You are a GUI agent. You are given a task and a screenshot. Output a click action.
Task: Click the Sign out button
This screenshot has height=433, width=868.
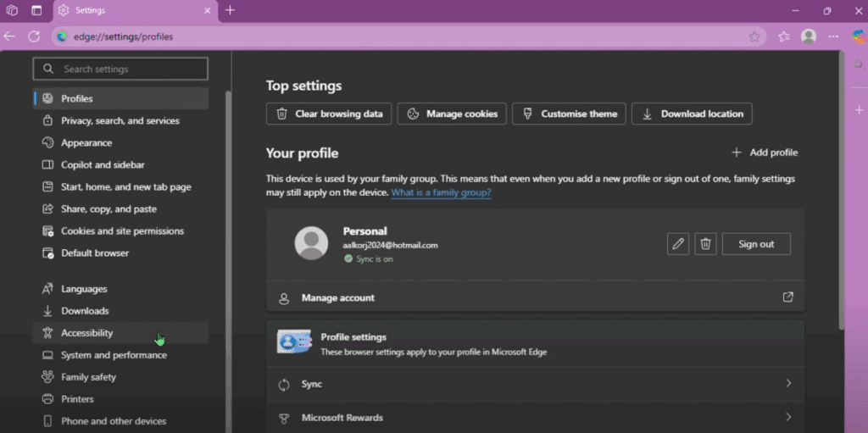pos(755,244)
